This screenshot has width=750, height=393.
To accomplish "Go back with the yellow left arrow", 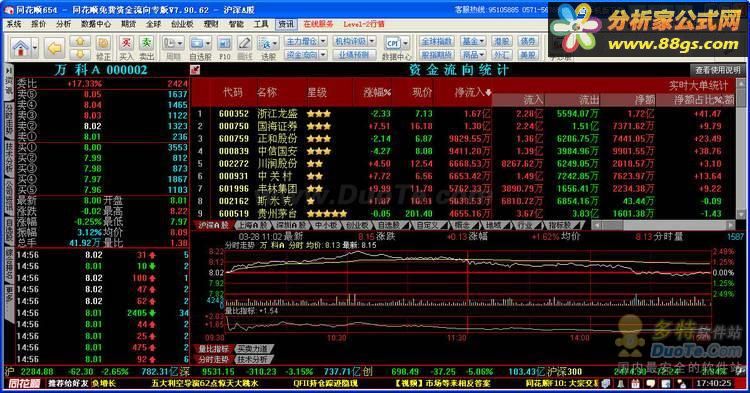I will coord(55,48).
